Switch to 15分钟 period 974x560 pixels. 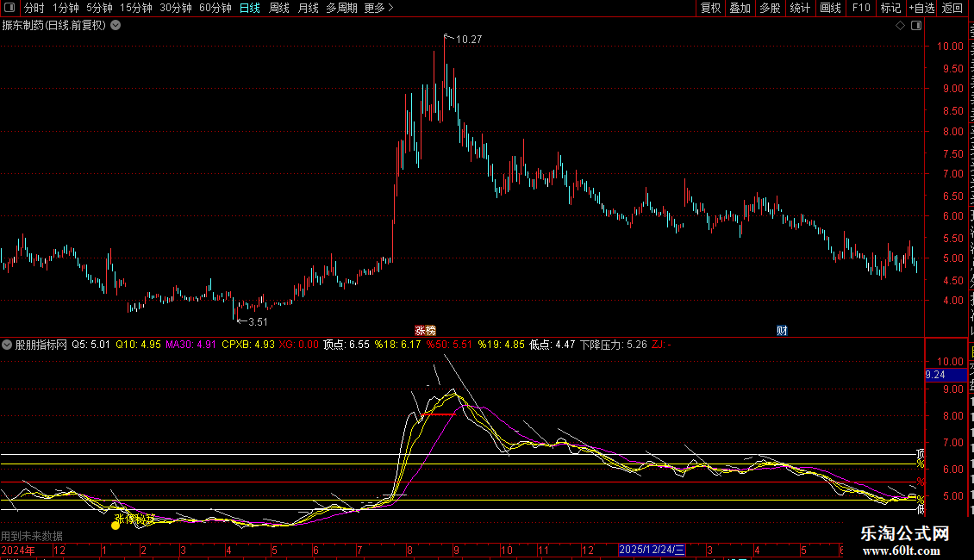pos(136,8)
